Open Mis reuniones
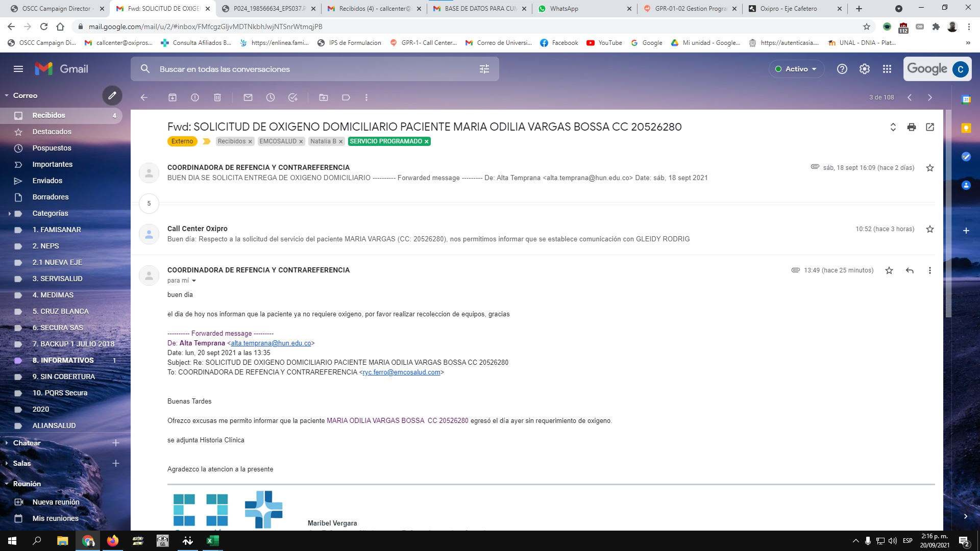 55,518
